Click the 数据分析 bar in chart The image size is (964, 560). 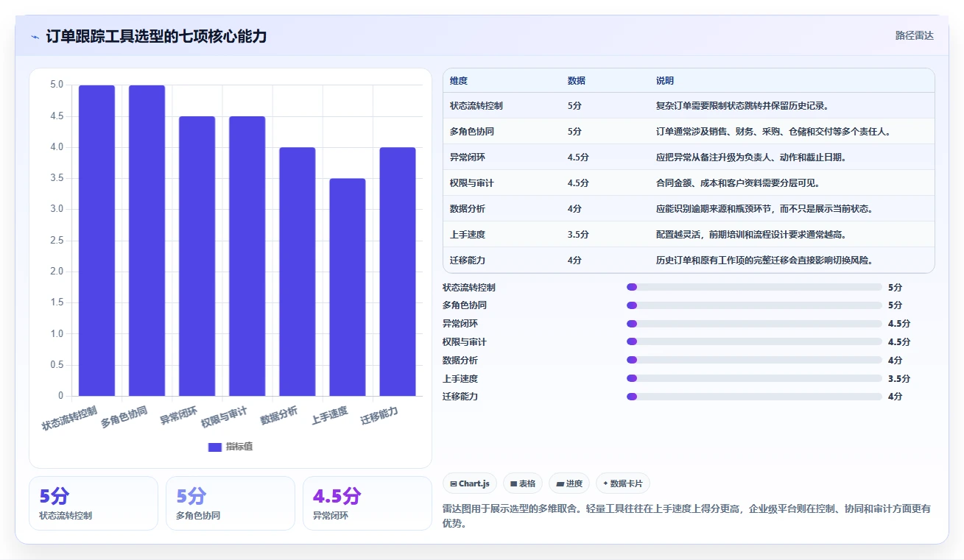click(x=297, y=272)
